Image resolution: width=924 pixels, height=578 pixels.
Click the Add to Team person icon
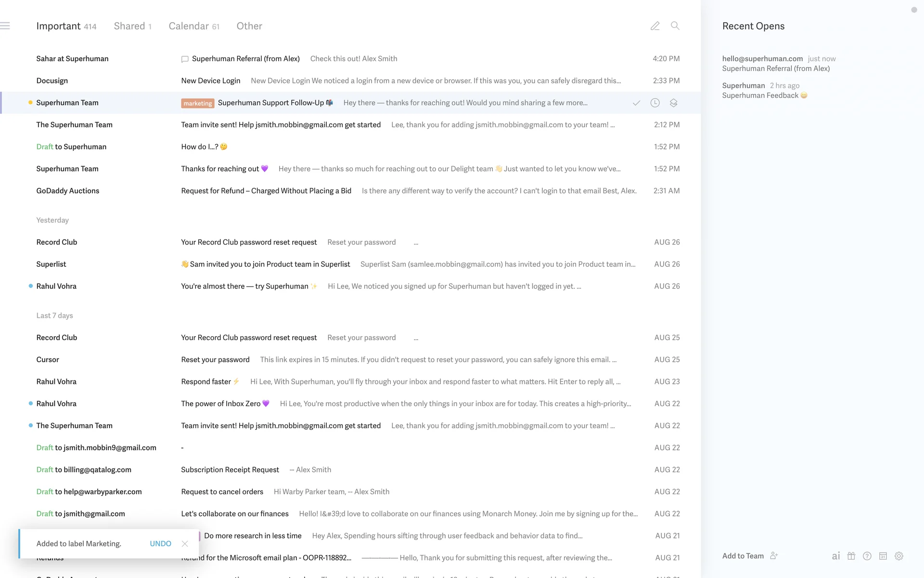(774, 556)
